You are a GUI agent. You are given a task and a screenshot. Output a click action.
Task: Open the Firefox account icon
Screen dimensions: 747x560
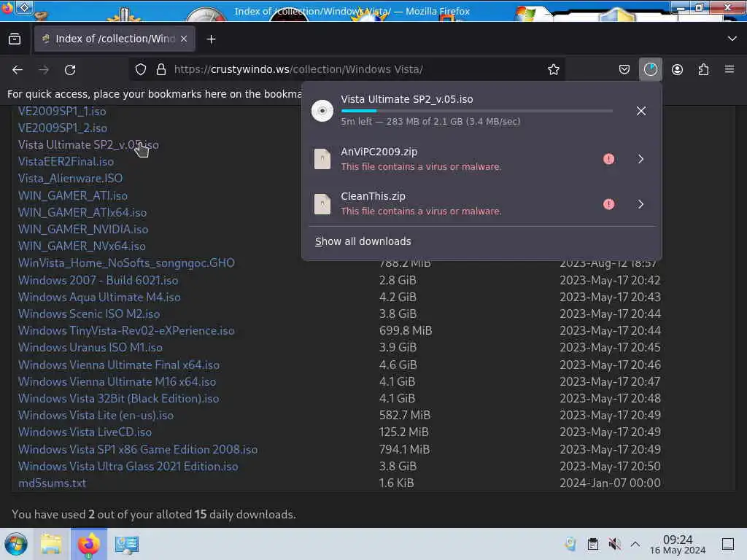point(677,69)
